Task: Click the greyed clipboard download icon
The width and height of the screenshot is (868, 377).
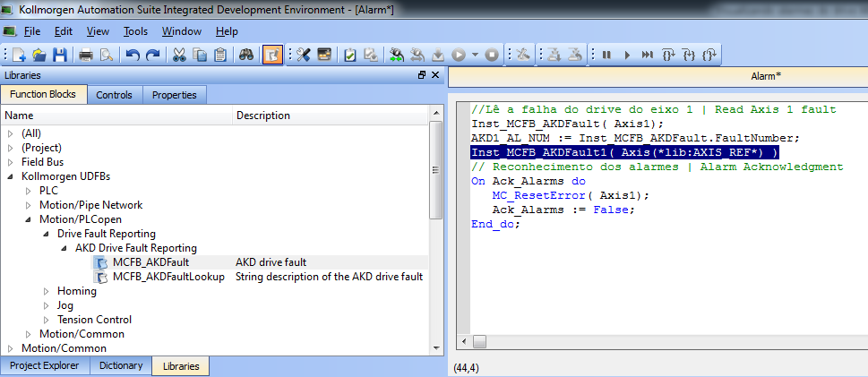Action: [x=370, y=55]
